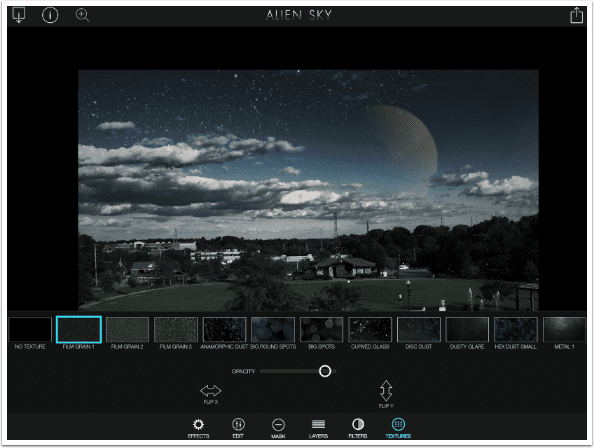Open the info icon
The height and width of the screenshot is (448, 594).
(x=50, y=15)
